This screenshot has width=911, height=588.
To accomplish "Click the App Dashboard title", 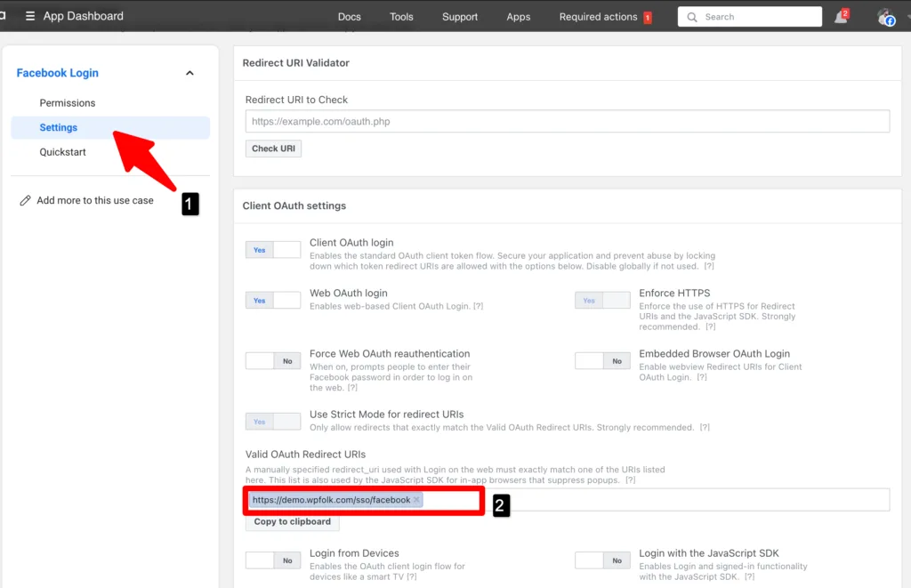I will (x=83, y=16).
